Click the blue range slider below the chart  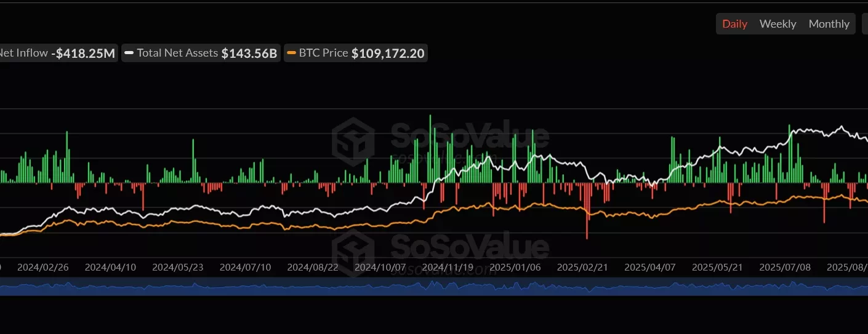434,287
